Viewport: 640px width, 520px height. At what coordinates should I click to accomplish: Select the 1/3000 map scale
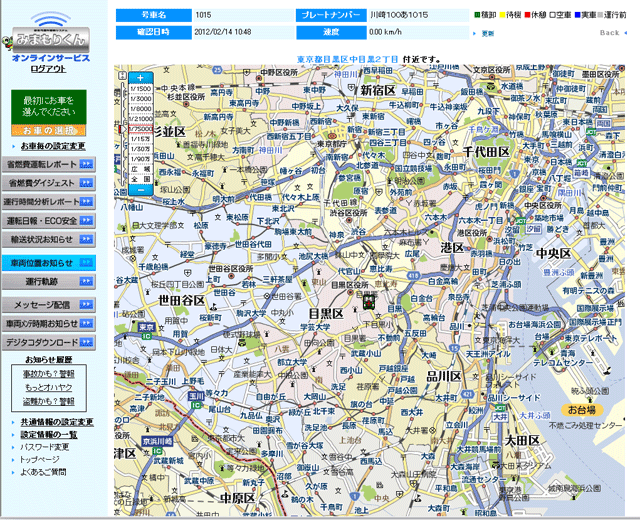(140, 99)
